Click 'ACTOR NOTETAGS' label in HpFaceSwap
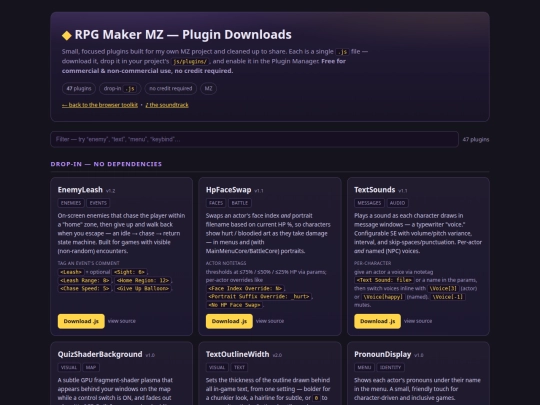This screenshot has width=540, height=405. coord(226,263)
